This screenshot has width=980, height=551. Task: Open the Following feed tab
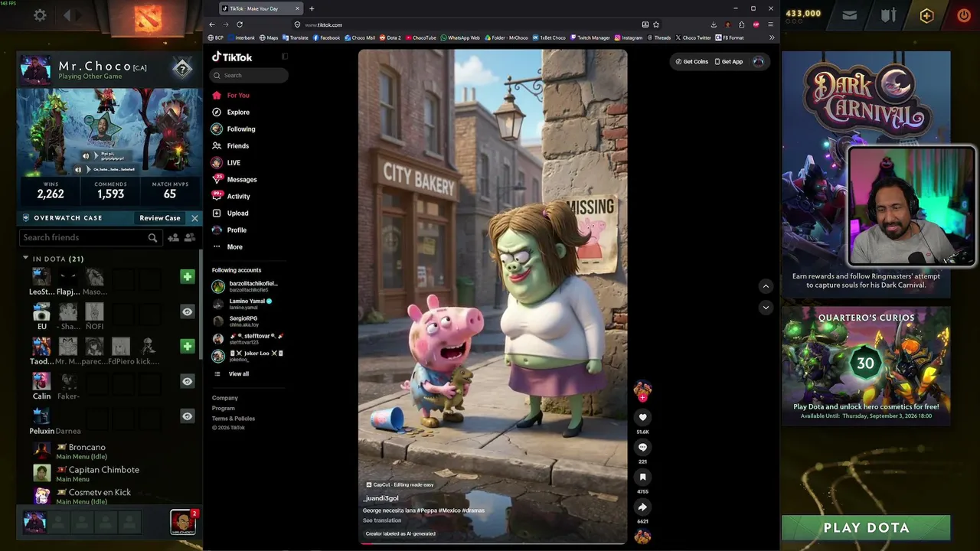point(234,129)
